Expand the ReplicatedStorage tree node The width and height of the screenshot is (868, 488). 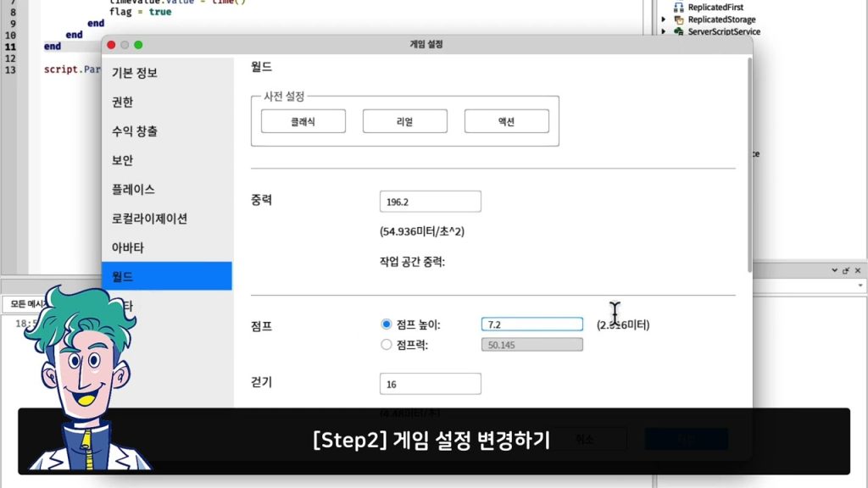point(664,19)
